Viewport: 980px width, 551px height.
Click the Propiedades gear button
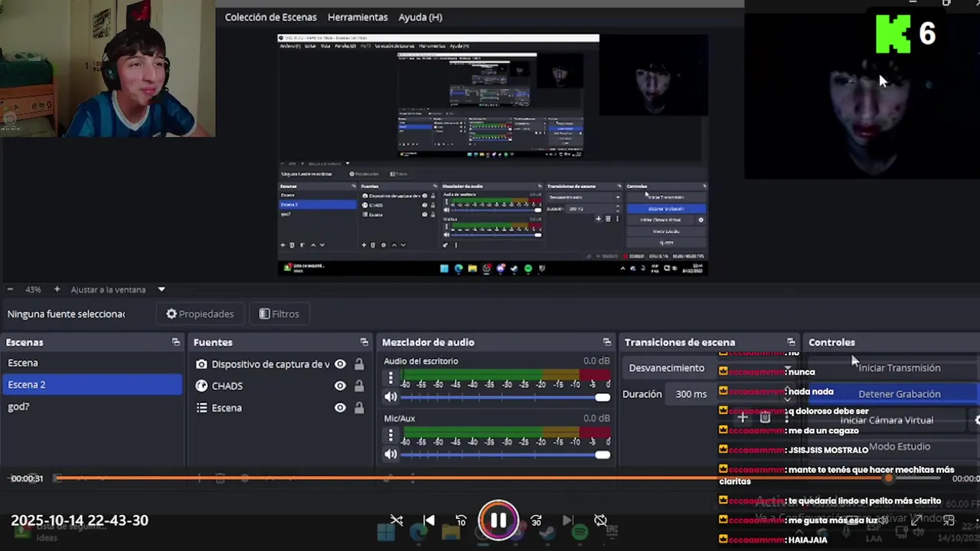pos(200,314)
